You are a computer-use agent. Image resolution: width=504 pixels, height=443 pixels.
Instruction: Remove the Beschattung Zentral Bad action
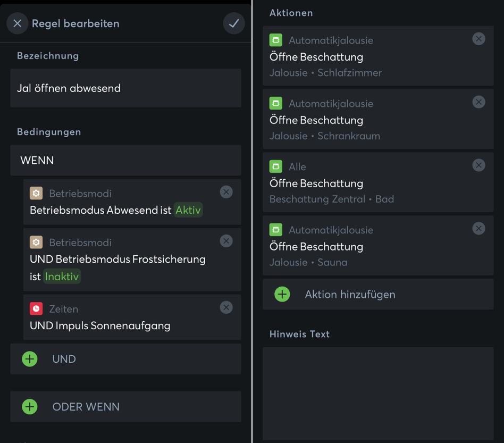tap(478, 165)
